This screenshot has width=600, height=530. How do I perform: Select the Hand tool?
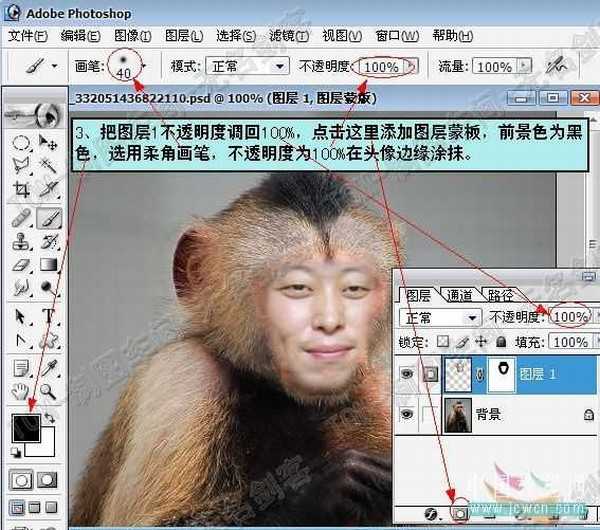tap(21, 392)
